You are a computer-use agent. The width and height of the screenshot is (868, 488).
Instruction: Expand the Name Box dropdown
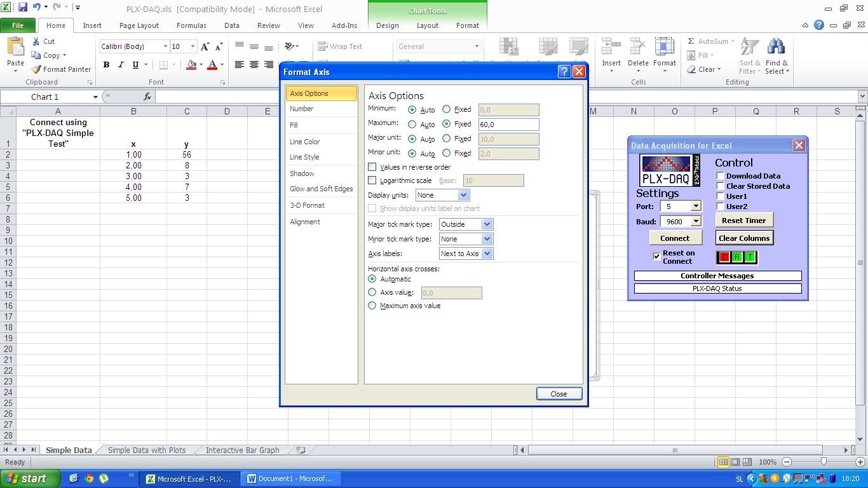pyautogui.click(x=96, y=97)
